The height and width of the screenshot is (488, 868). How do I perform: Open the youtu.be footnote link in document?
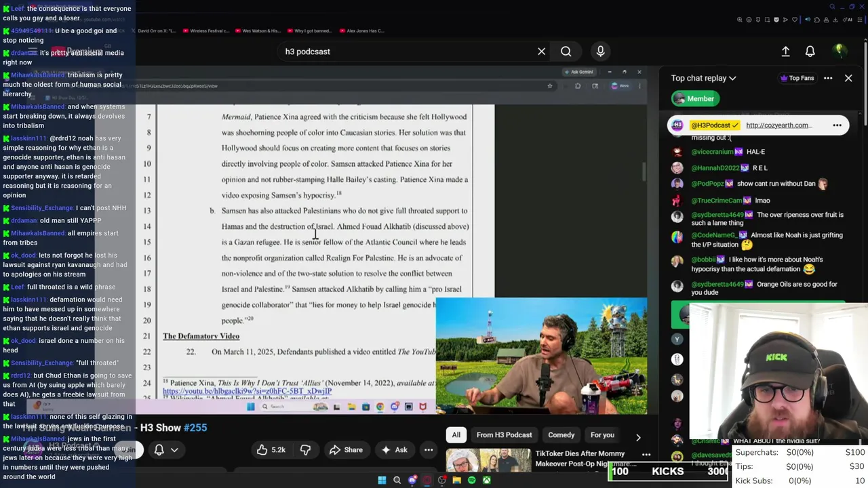(247, 391)
